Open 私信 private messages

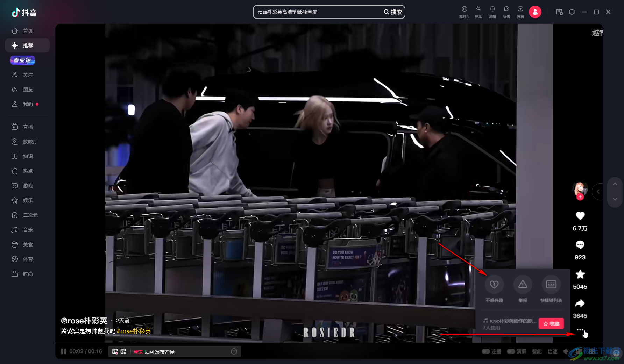coord(506,12)
